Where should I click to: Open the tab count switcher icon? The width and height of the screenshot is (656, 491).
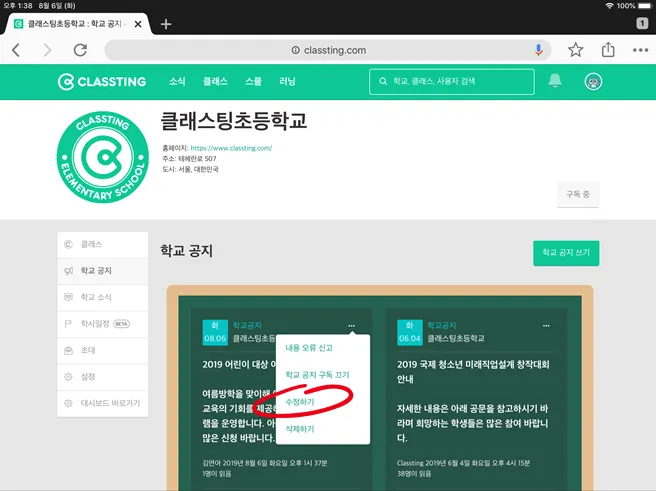[x=642, y=23]
